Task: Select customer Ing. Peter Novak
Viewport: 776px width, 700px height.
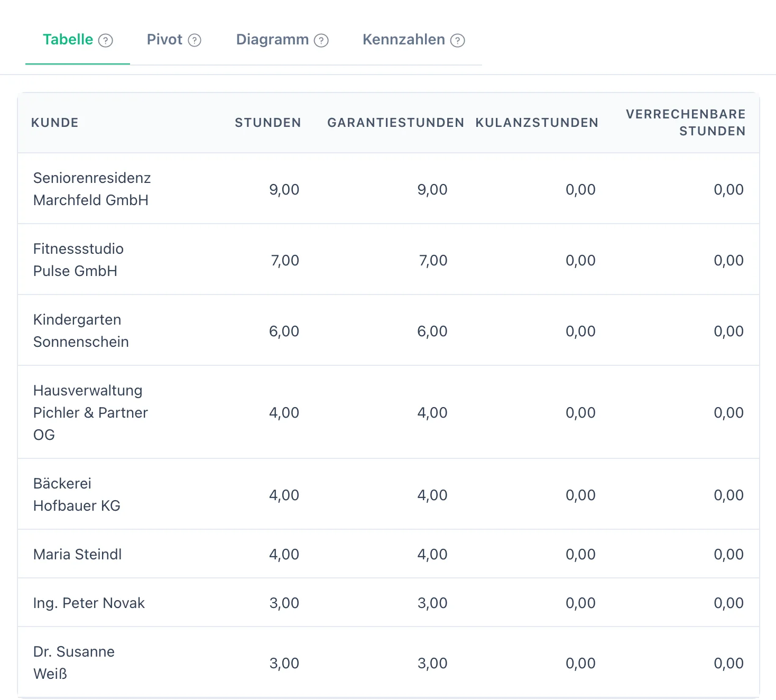Action: [x=89, y=603]
